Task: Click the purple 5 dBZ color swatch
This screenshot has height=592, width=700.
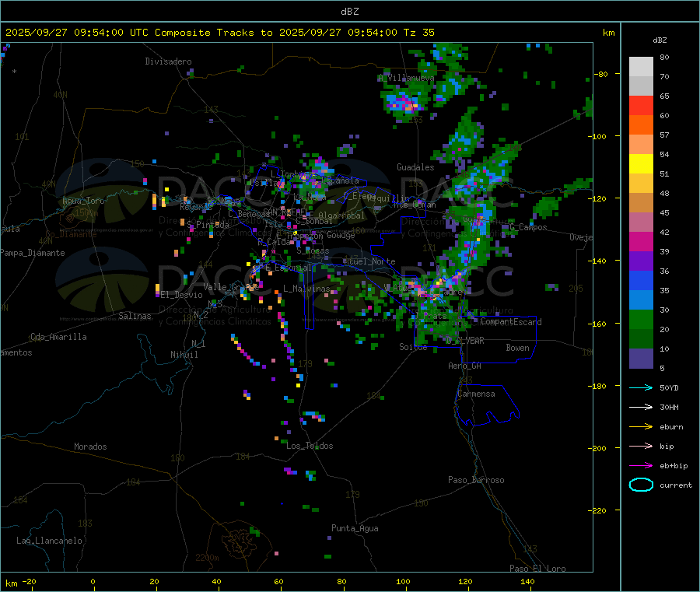Action: [x=641, y=359]
